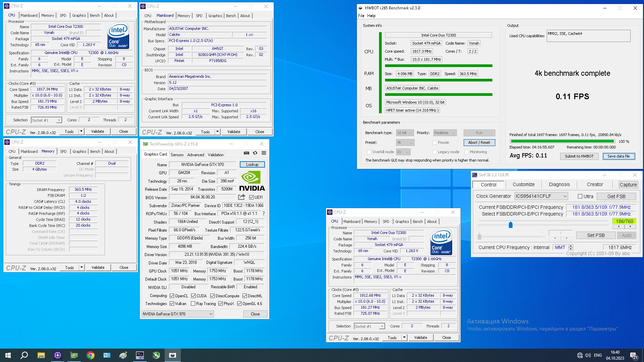Toggle the DirectCompute checkbox
The width and height of the screenshot is (644, 362).
point(212,296)
